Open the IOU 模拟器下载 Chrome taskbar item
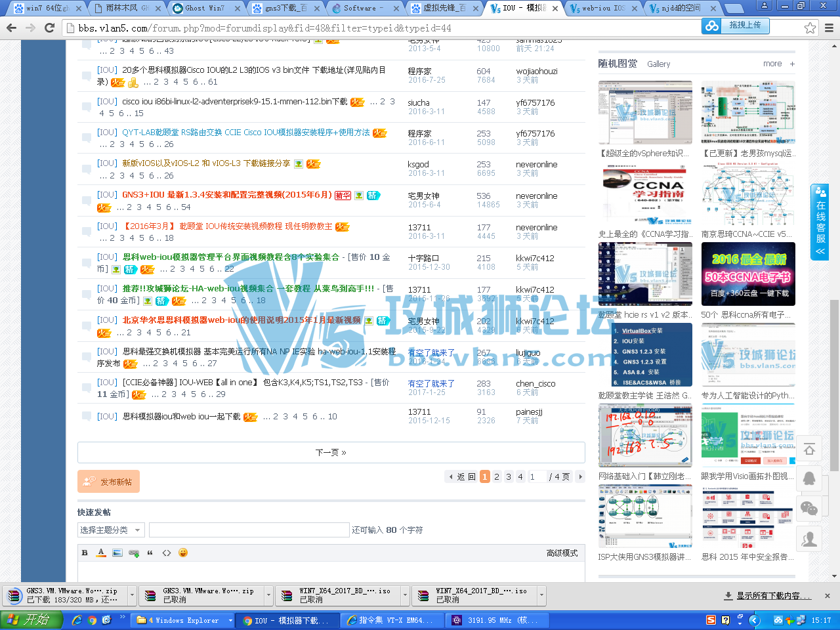This screenshot has width=840, height=630. point(289,619)
